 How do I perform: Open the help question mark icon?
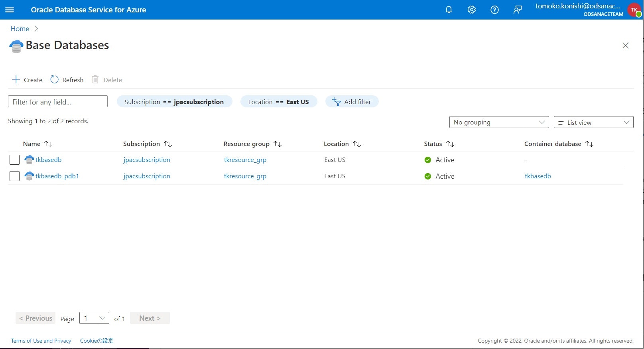(494, 10)
